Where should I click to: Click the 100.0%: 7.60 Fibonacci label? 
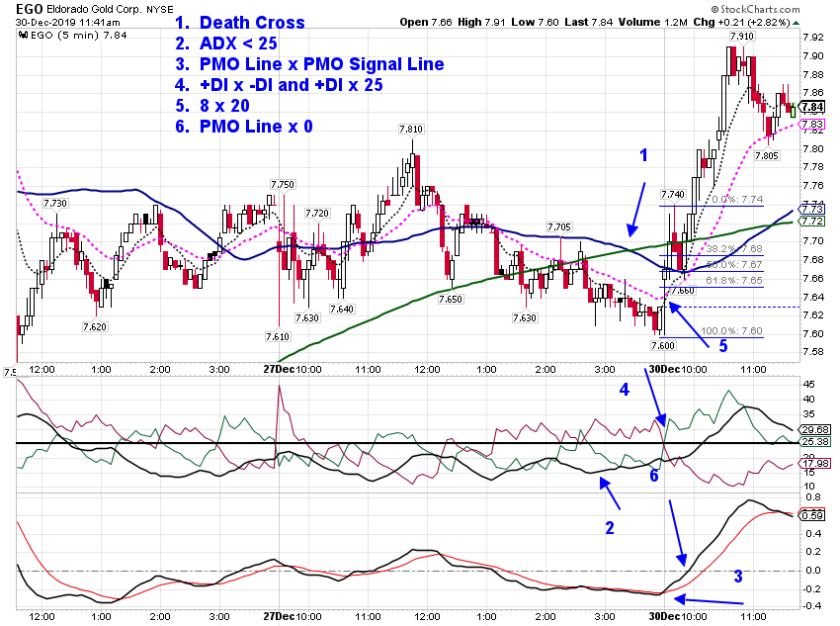pyautogui.click(x=731, y=330)
